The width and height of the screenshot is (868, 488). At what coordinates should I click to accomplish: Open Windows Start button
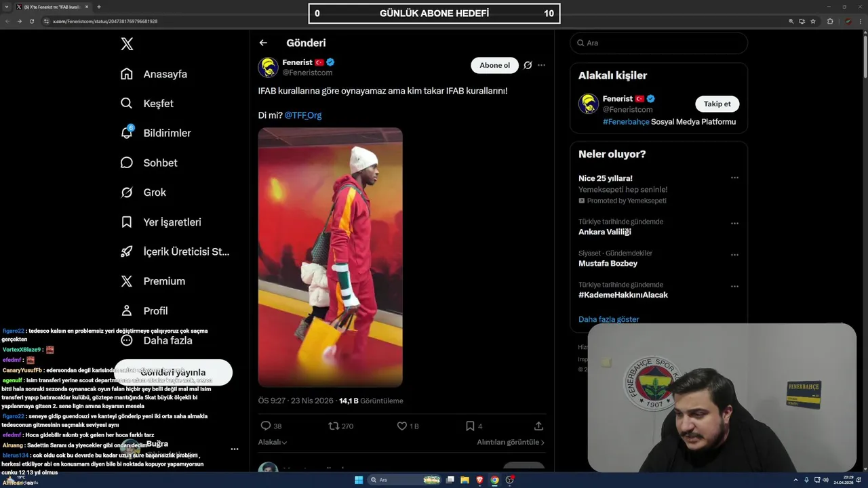[x=359, y=480]
